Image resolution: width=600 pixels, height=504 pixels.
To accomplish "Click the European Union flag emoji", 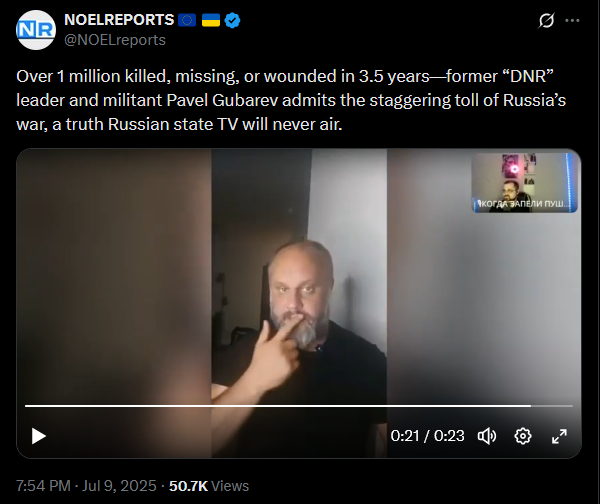I will [x=187, y=20].
